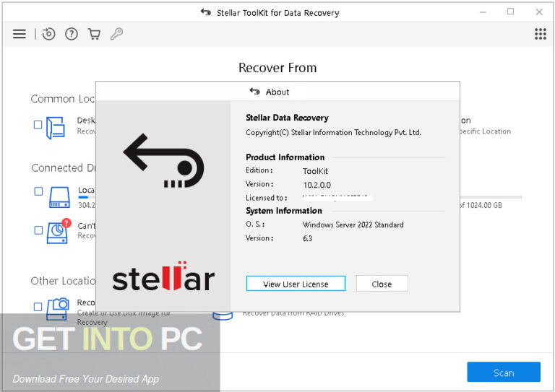The height and width of the screenshot is (392, 555).
Task: Click the 'Licensed to:' label
Action: (x=266, y=198)
